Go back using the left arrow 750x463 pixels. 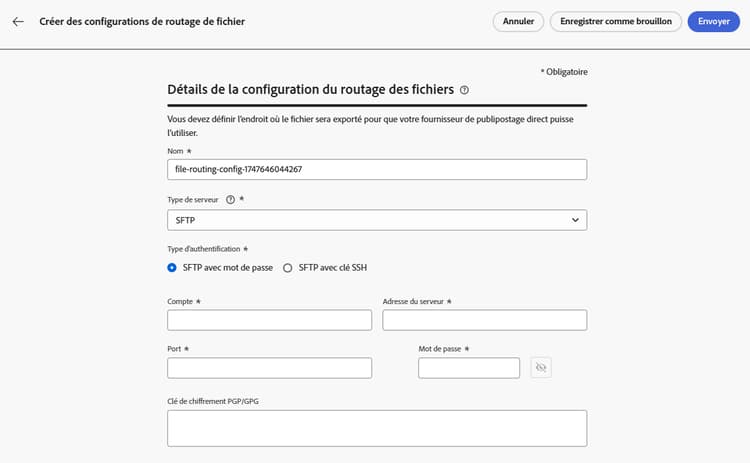click(18, 21)
